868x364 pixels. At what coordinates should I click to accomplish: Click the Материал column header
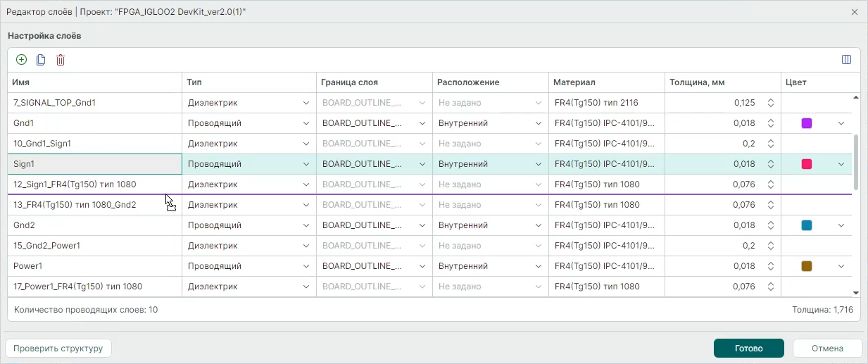click(574, 82)
